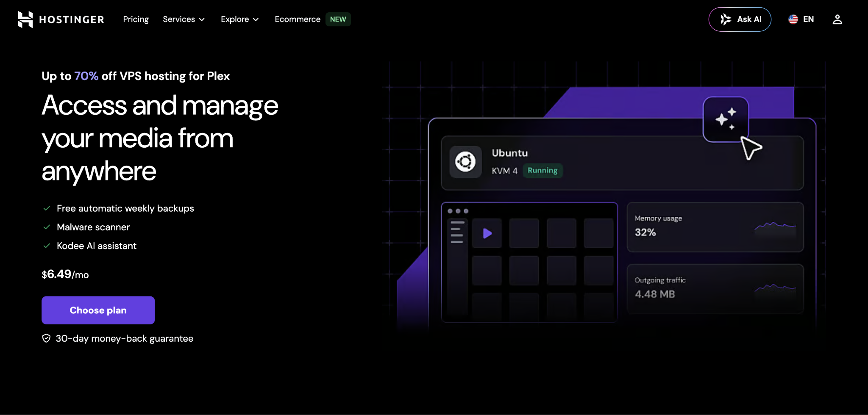Click the Kodee AI assistant text
This screenshot has width=868, height=415.
pyautogui.click(x=97, y=246)
